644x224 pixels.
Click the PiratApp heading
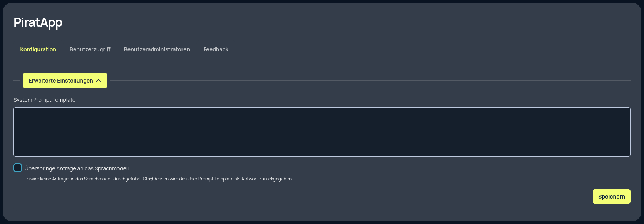click(x=38, y=22)
